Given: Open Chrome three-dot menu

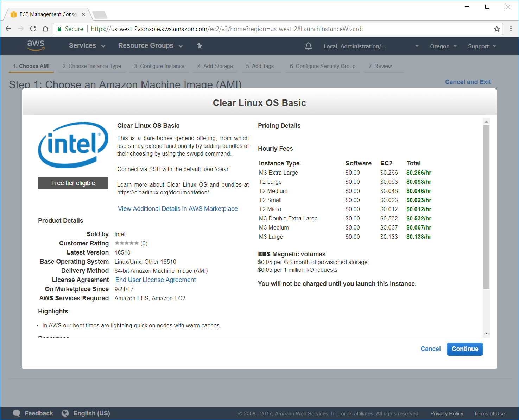Looking at the screenshot, I should [511, 29].
